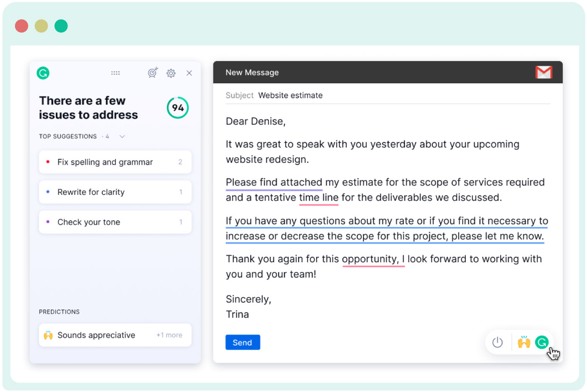Click the underlined "Please find attached" text
This screenshot has height=392, width=587.
coord(274,183)
